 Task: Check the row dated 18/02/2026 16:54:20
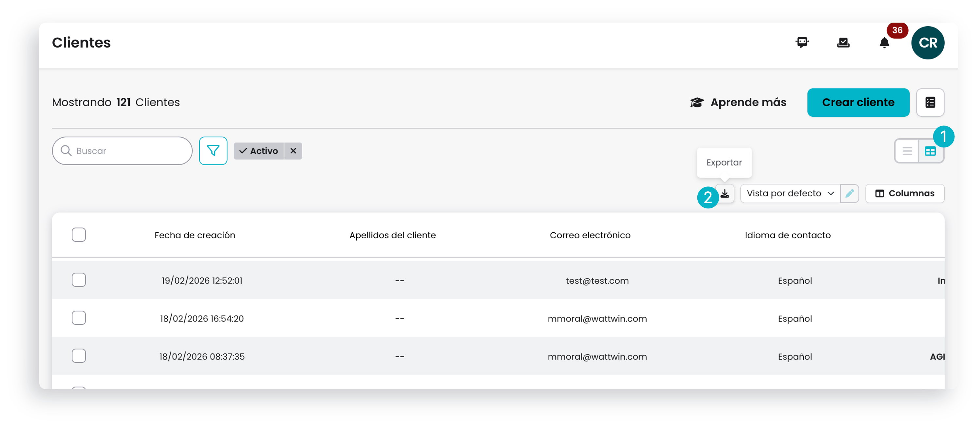pyautogui.click(x=79, y=318)
